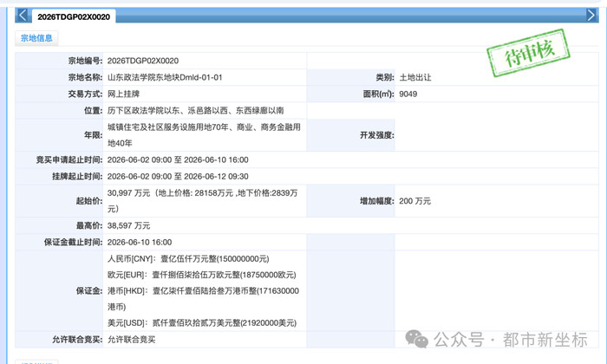
Task: Click the 保证金截止时间 label
Action: 73,242
